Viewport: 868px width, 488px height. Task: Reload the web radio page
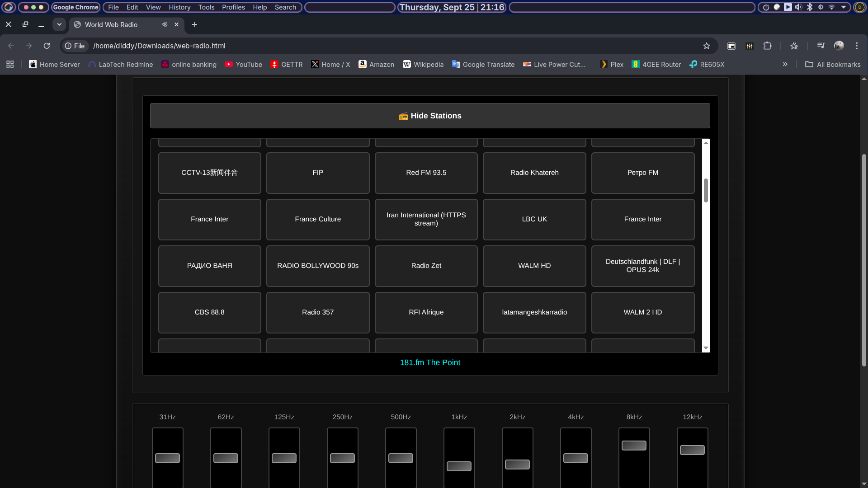click(x=47, y=46)
